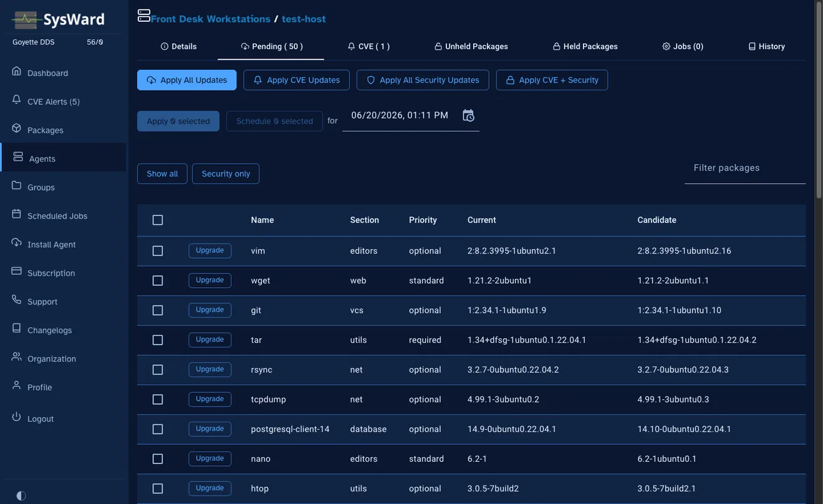823x504 pixels.
Task: Click Upgrade button for htop
Action: pyautogui.click(x=210, y=488)
